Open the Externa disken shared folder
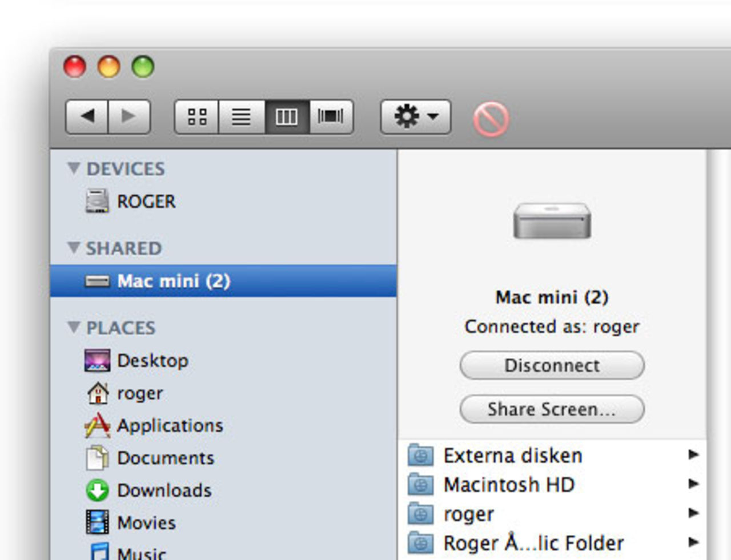This screenshot has height=560, width=731. coord(512,456)
